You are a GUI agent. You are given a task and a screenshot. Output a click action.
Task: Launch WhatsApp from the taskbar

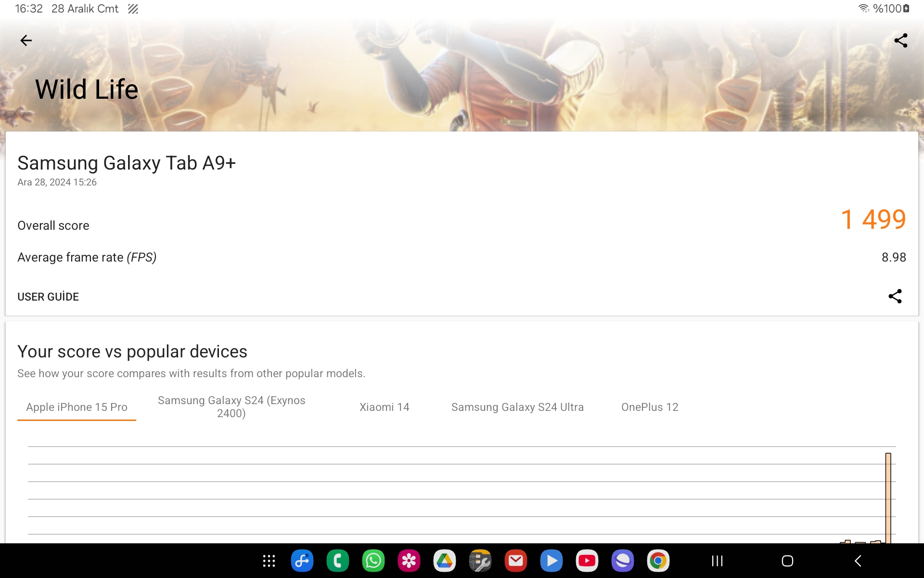373,561
